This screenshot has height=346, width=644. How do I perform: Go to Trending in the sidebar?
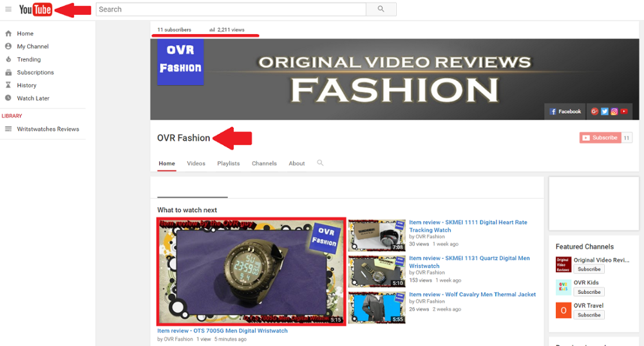(x=29, y=59)
